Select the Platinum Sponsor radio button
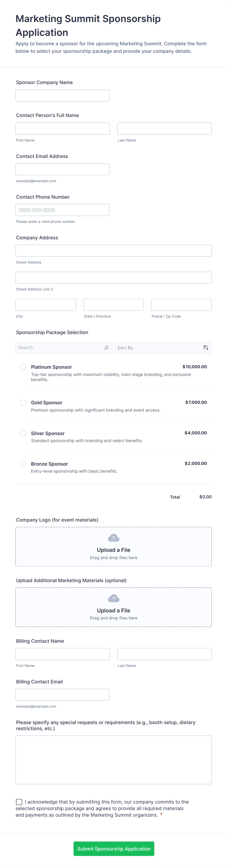The height and width of the screenshot is (868, 225). [23, 367]
